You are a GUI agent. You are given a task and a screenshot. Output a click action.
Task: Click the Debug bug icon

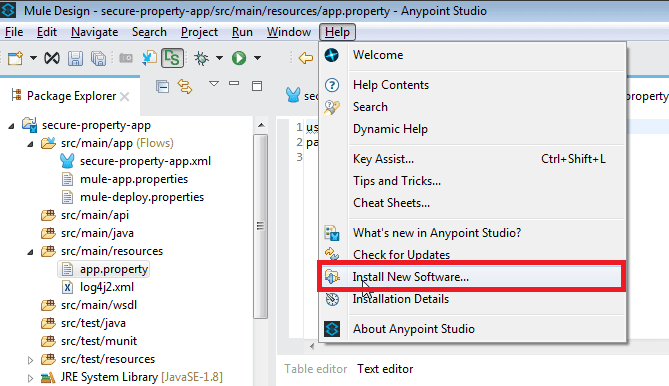[x=201, y=58]
